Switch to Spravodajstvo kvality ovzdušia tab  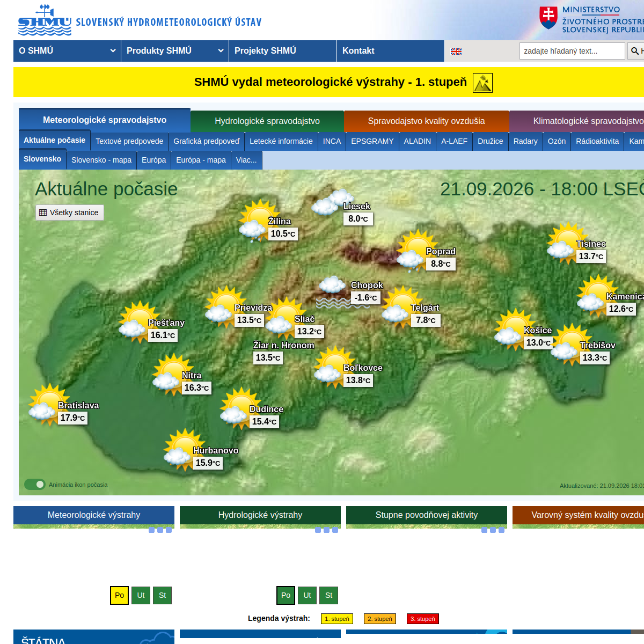(427, 121)
